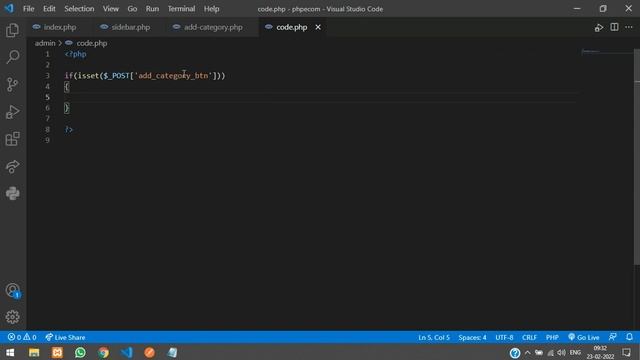Change indentation via Spaces: 4

coord(472,337)
